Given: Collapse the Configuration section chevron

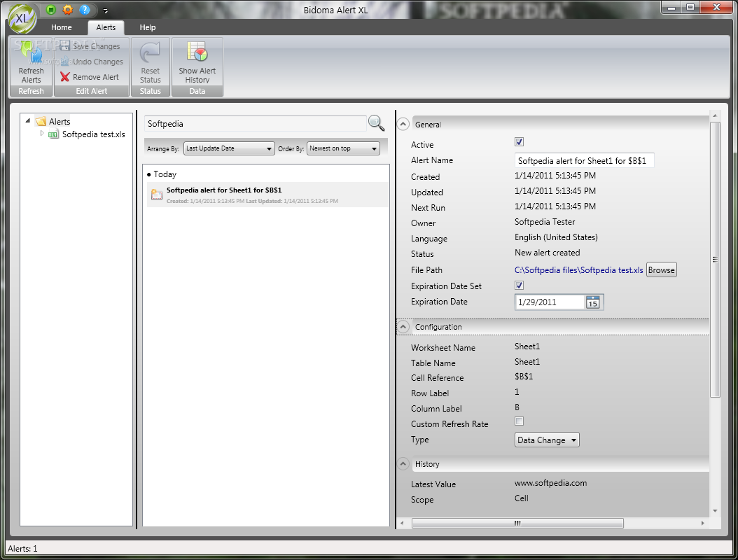Looking at the screenshot, I should (x=403, y=327).
